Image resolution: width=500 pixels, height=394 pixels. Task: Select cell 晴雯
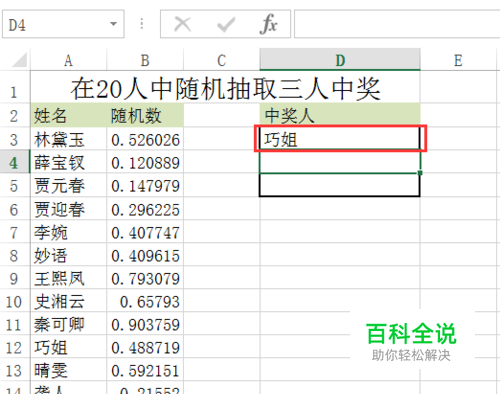68,370
